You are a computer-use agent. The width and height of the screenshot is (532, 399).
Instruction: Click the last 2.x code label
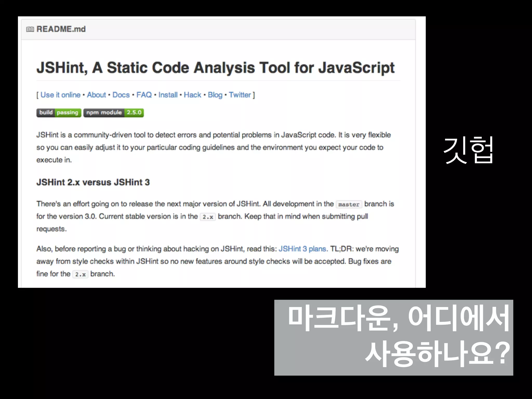tap(80, 274)
